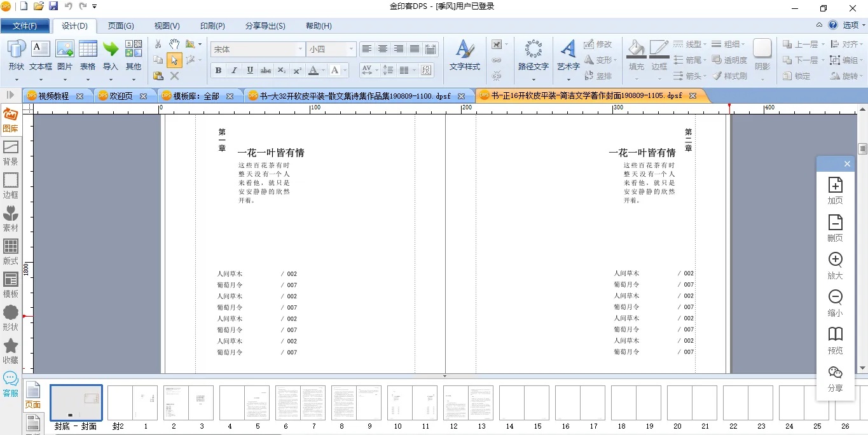Click 预览 preview icon in floating panel

(835, 341)
